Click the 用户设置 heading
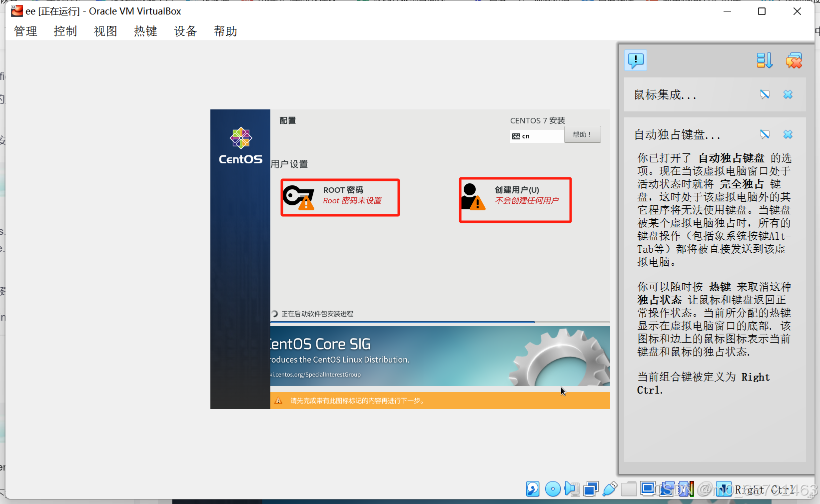The width and height of the screenshot is (820, 504). 289,164
